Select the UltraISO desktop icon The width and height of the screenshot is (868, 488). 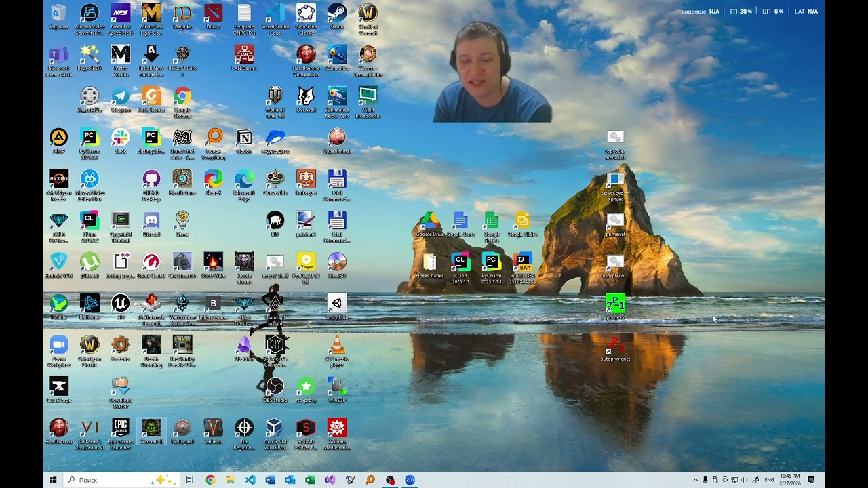tap(336, 265)
